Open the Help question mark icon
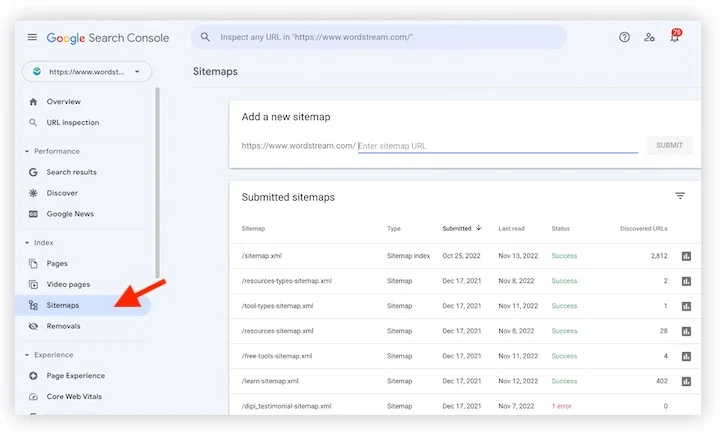 pyautogui.click(x=624, y=37)
